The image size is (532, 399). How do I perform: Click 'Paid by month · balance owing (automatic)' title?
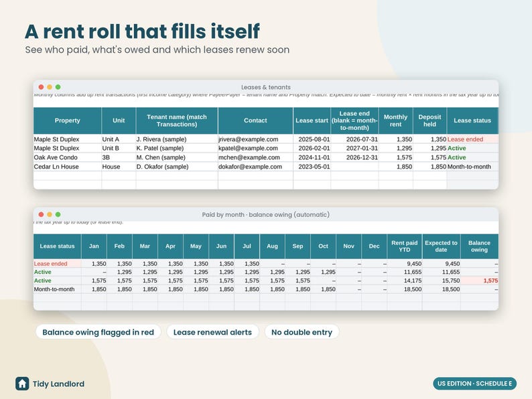[265, 215]
